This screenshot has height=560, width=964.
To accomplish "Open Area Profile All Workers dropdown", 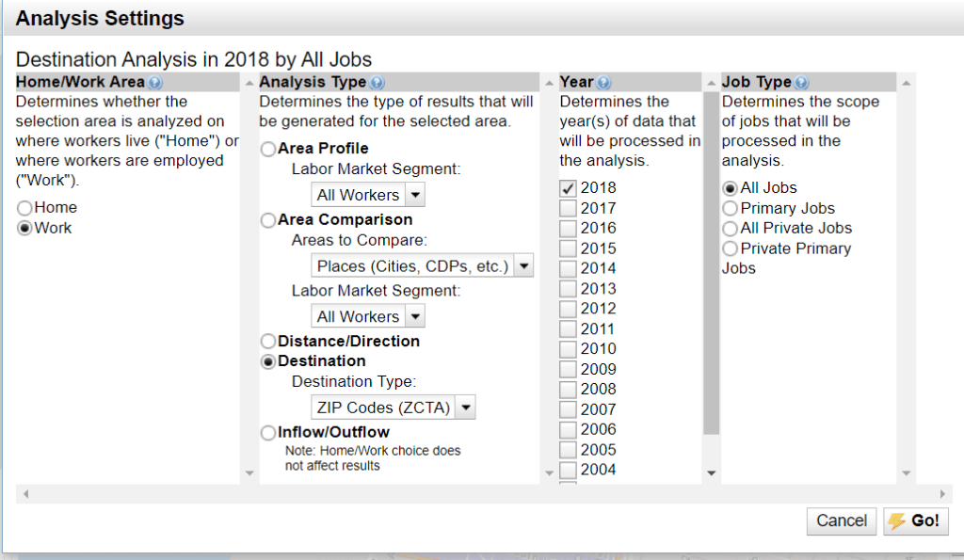I will pyautogui.click(x=368, y=195).
